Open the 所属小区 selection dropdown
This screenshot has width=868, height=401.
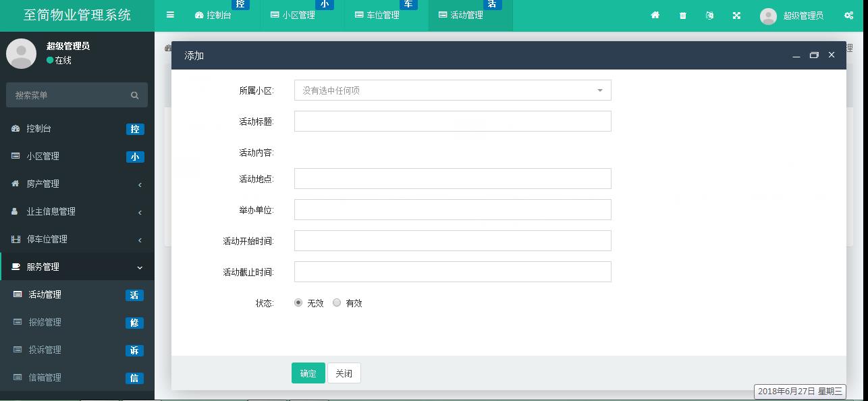point(452,89)
